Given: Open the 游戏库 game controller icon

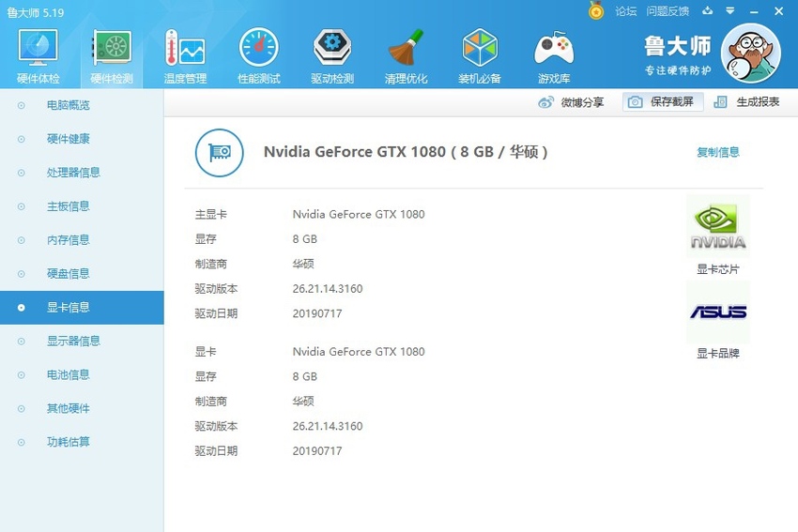Looking at the screenshot, I should pyautogui.click(x=554, y=55).
